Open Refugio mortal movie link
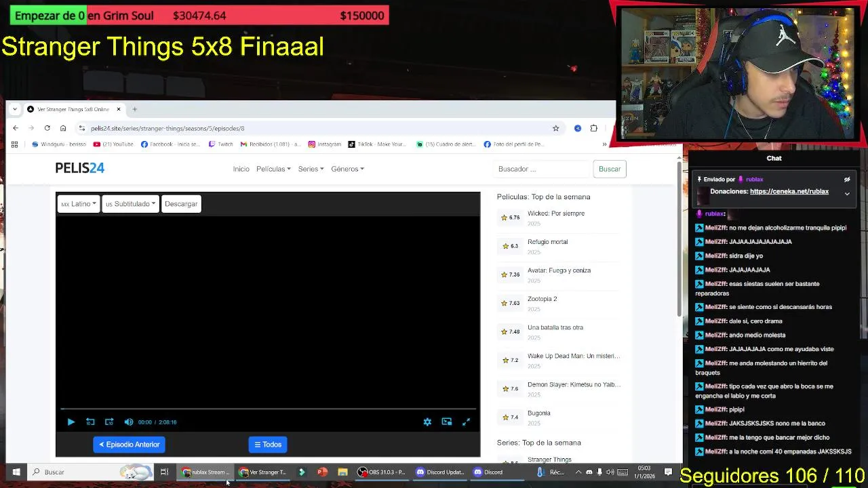868x488 pixels. (x=547, y=242)
